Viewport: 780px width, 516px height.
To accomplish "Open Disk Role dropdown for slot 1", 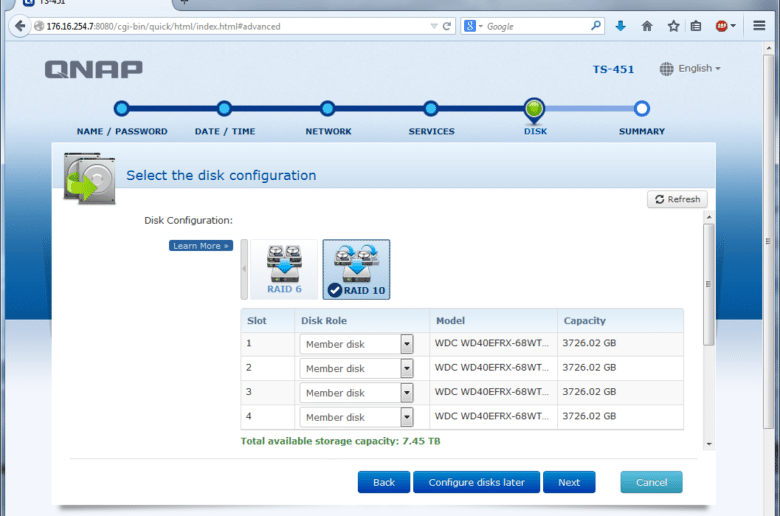I will point(356,344).
